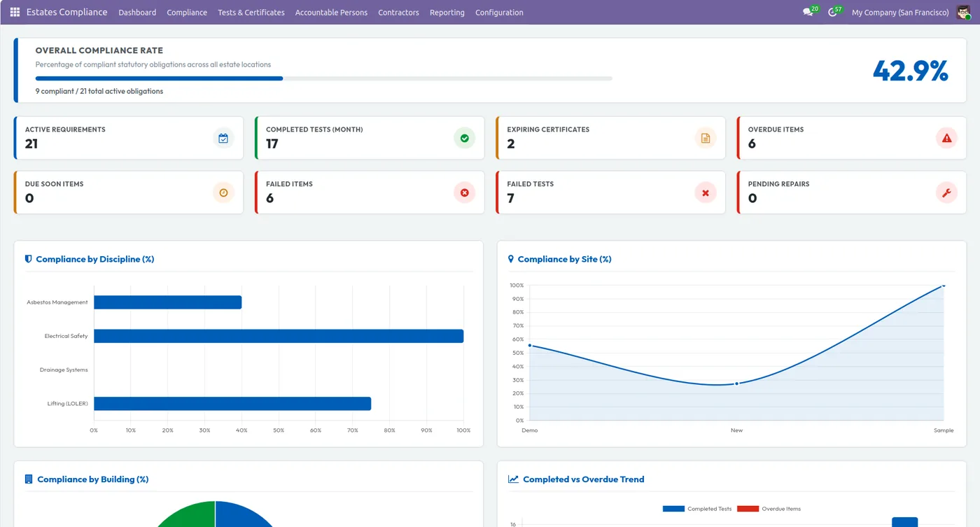This screenshot has width=980, height=527.
Task: Open the Contractors menu
Action: point(398,13)
